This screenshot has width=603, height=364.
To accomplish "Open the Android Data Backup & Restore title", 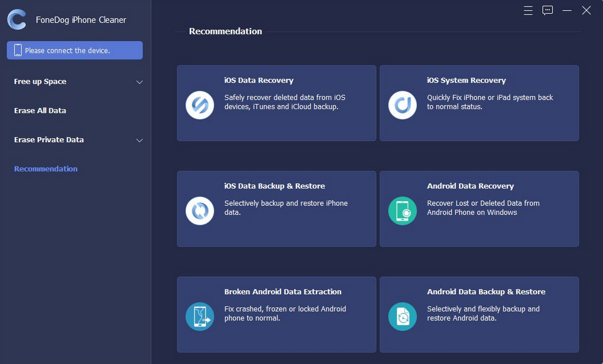I will point(486,292).
